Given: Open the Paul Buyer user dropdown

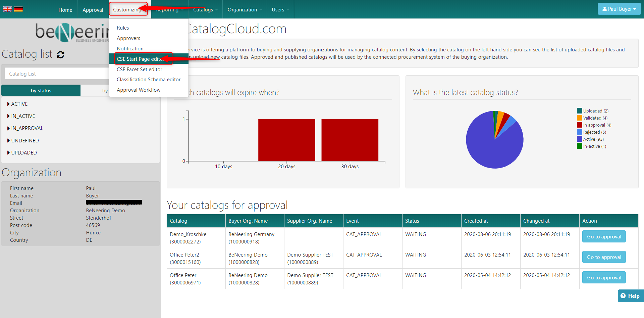Looking at the screenshot, I should tap(619, 9).
